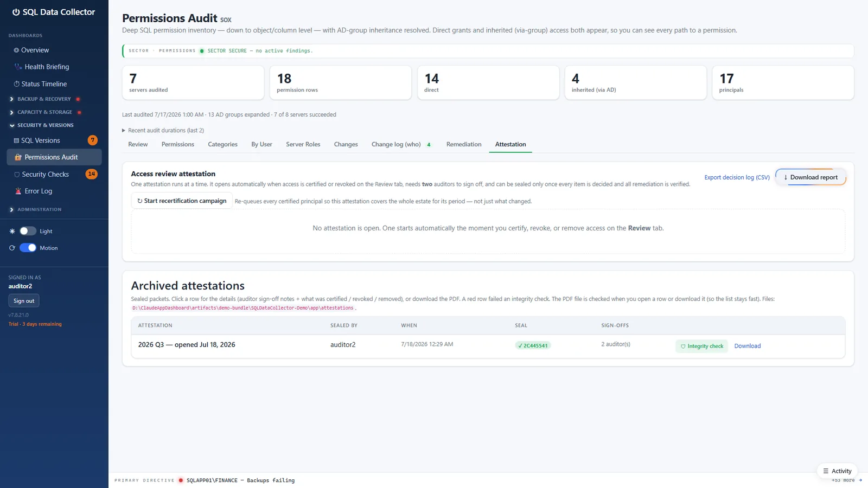
Task: Click the orange 14 badge on Security Checks
Action: tap(92, 174)
